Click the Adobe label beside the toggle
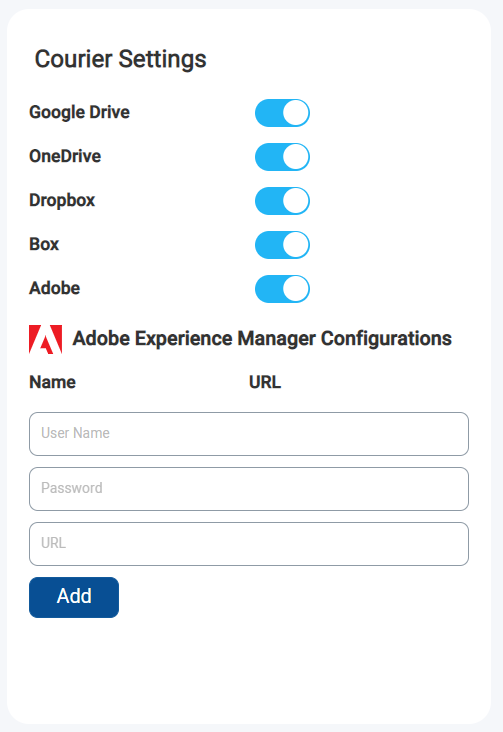Image resolution: width=503 pixels, height=732 pixels. 55,288
